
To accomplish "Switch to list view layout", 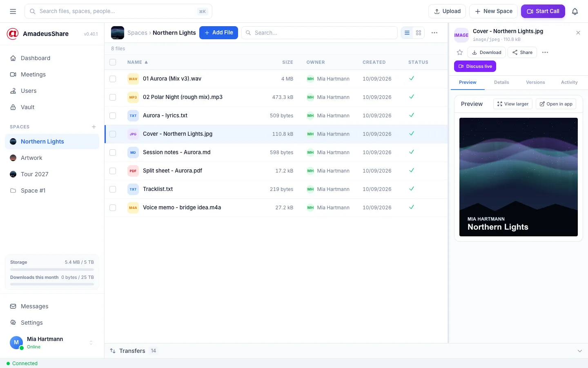I will pyautogui.click(x=407, y=33).
